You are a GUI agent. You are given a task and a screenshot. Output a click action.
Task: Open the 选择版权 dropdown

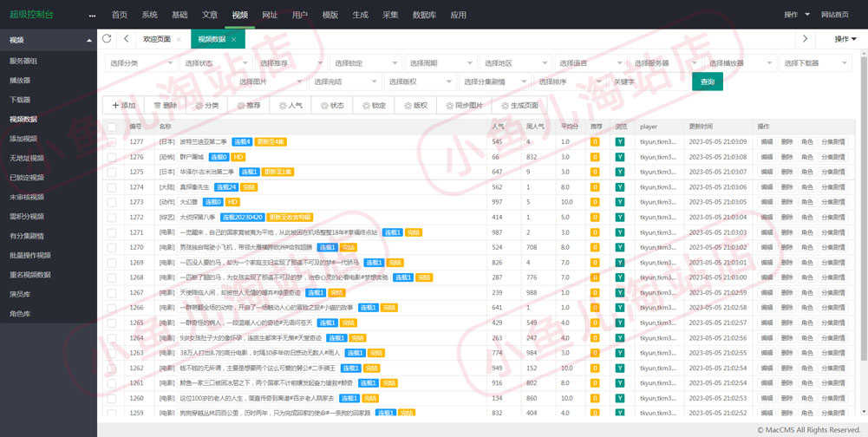(x=421, y=82)
